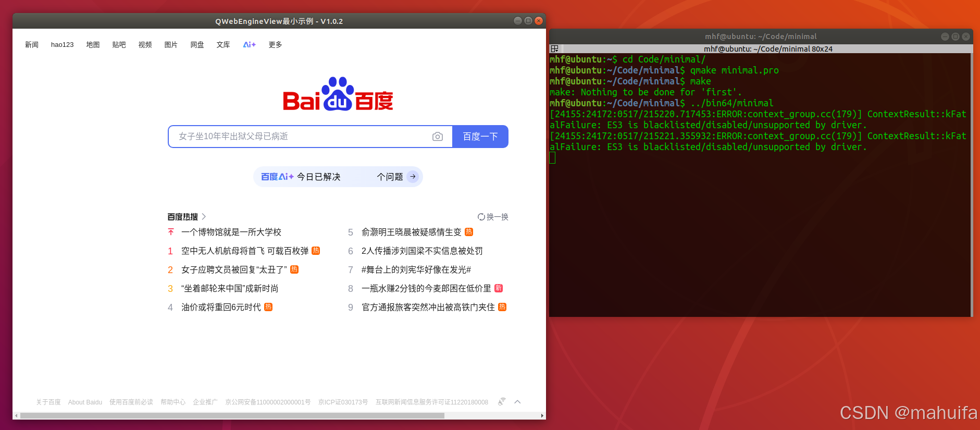
Task: Open hot search 油价或将重回6元时代
Action: coord(221,307)
